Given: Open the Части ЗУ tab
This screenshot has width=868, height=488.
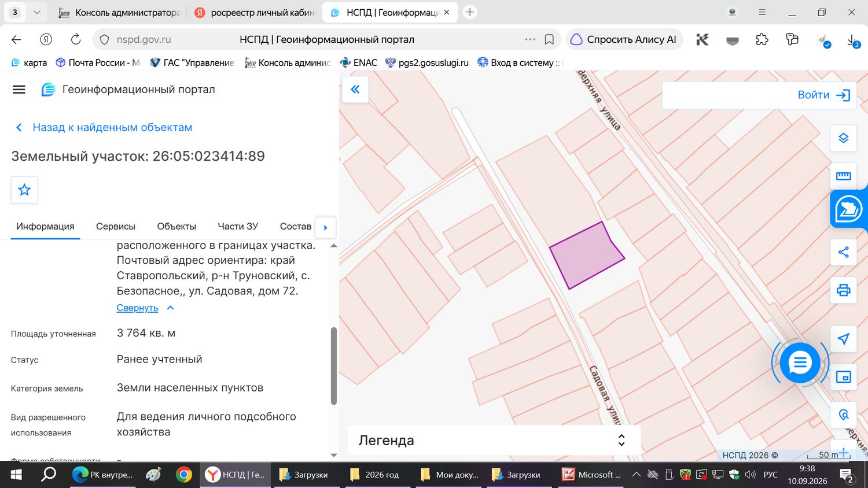Looking at the screenshot, I should 238,226.
